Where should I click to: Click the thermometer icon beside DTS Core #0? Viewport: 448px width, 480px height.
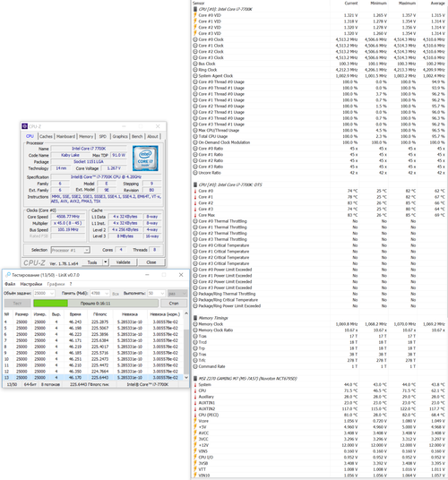pos(195,191)
